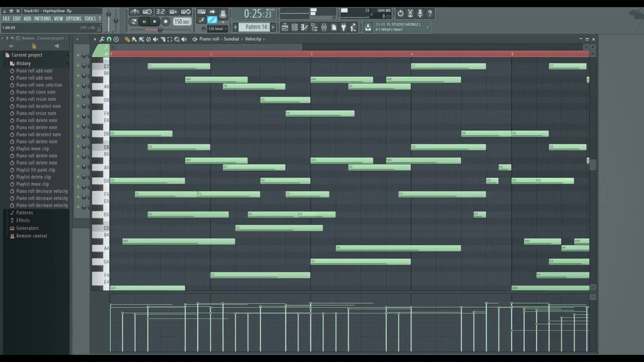Open the Mixer view

[x=324, y=27]
